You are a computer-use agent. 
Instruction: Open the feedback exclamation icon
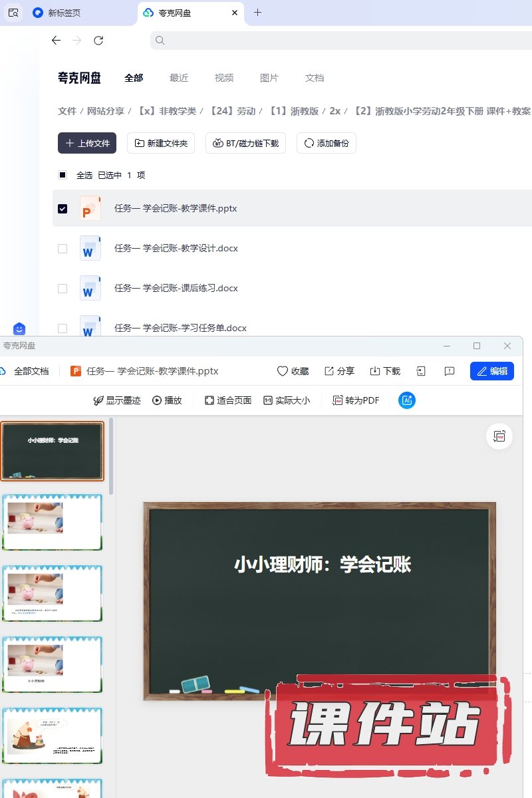450,371
